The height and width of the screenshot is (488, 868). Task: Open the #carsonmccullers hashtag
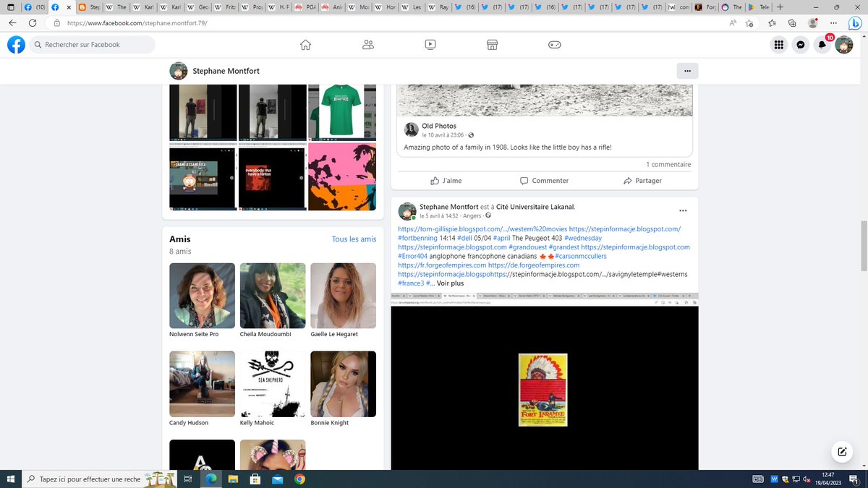(x=580, y=256)
